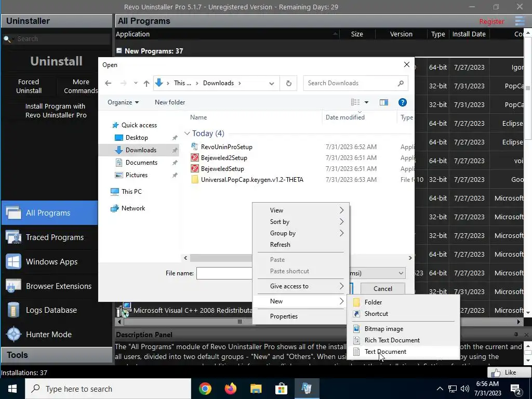
Task: Open the file type filter combo box
Action: click(377, 273)
